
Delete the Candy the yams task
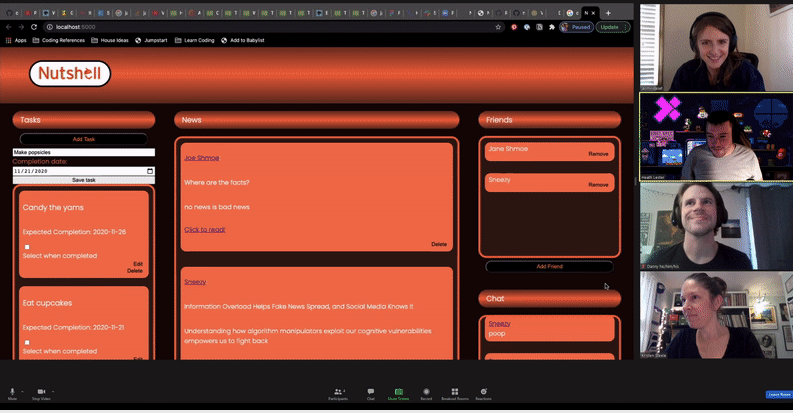click(135, 271)
